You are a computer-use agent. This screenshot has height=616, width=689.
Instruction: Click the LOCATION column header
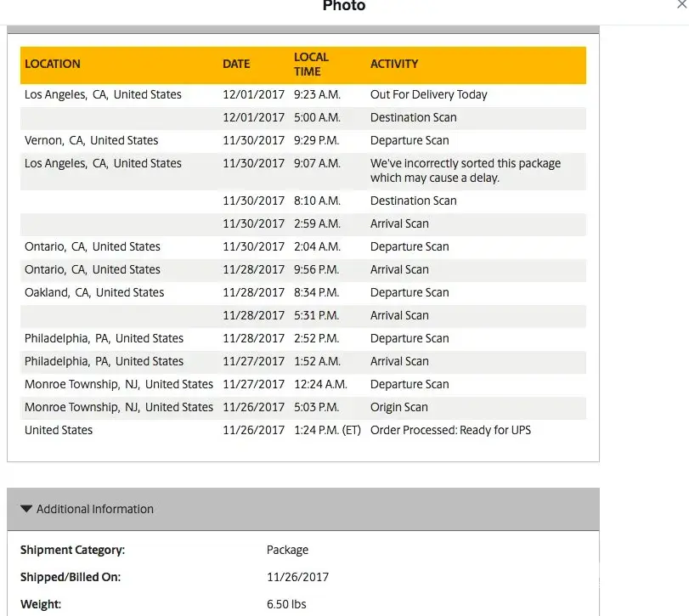[x=53, y=64]
